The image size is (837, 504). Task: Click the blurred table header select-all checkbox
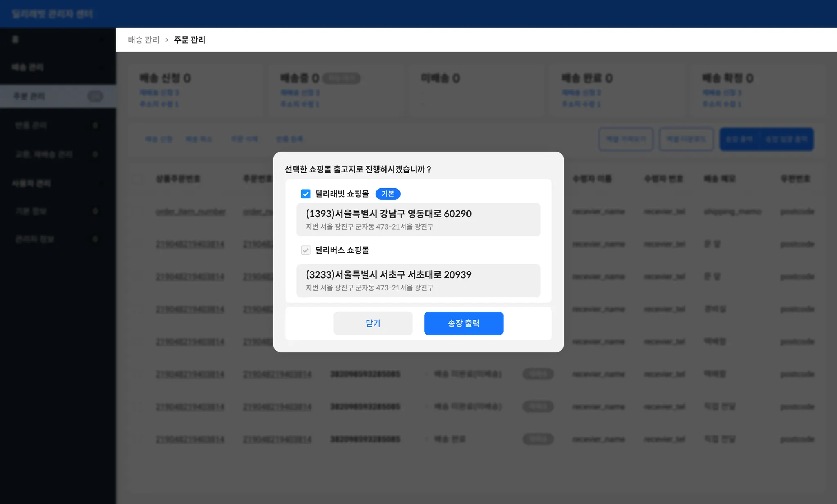[x=138, y=179]
